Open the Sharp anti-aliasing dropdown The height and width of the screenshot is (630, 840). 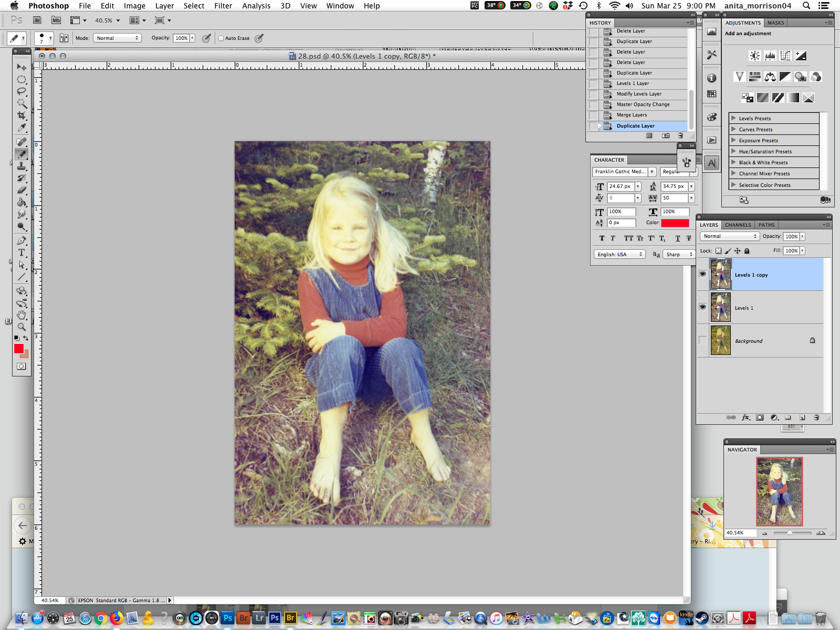click(x=679, y=254)
